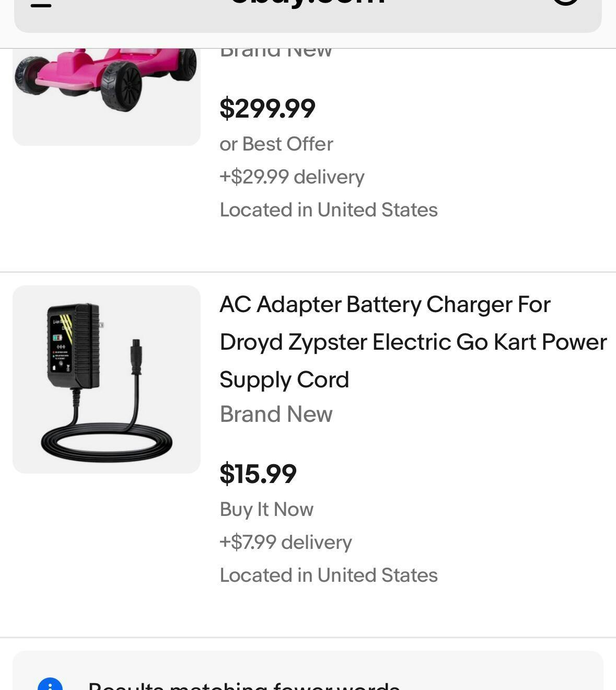Open the AC adapter charger product image

coord(106,379)
